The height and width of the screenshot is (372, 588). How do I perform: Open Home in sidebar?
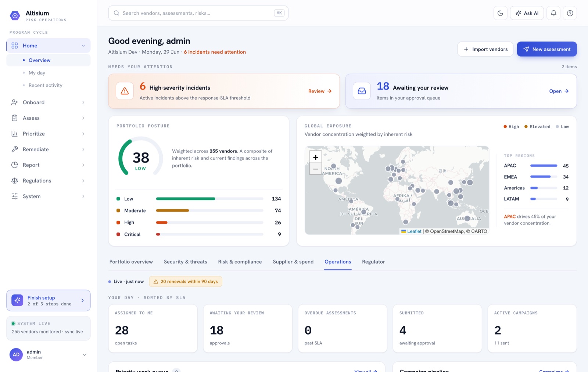click(x=48, y=46)
